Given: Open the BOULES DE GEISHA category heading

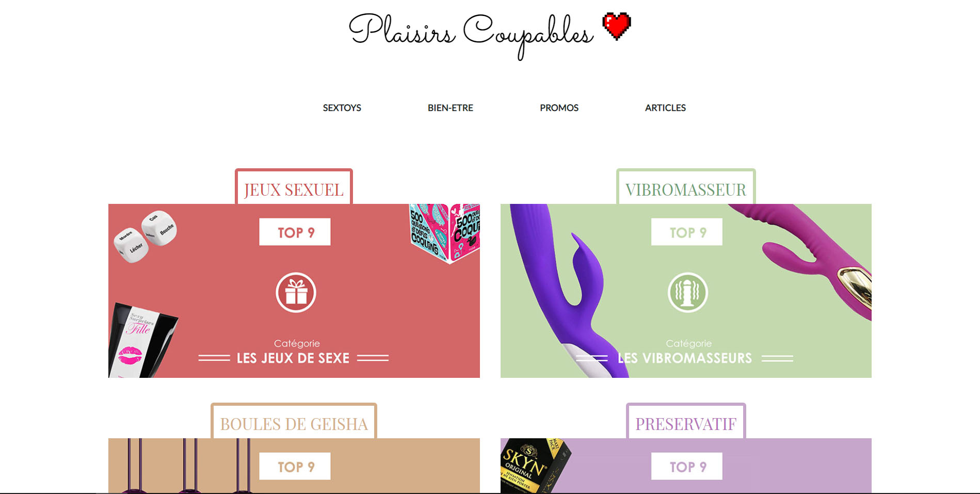Looking at the screenshot, I should click(294, 423).
